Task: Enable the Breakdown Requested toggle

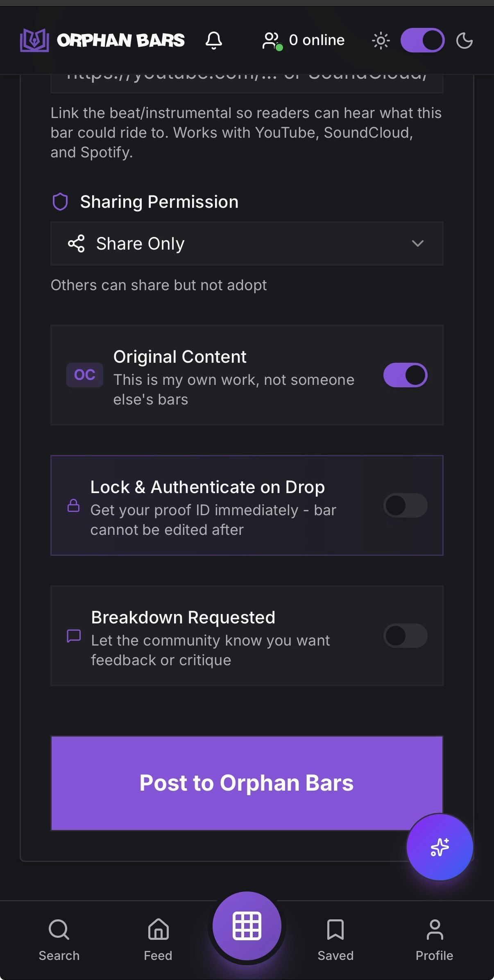Action: 406,636
